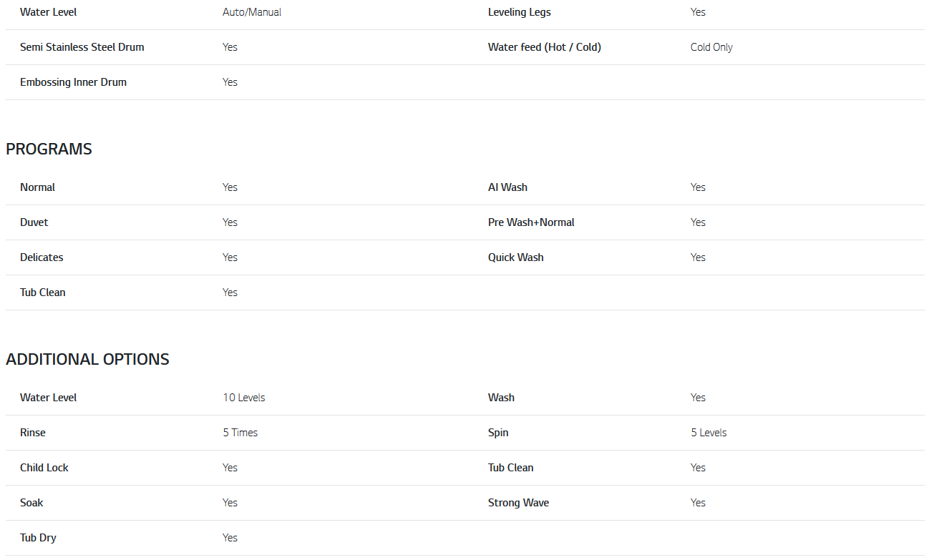Click the Auto/Manual water level value
The width and height of the screenshot is (934, 560).
click(251, 12)
